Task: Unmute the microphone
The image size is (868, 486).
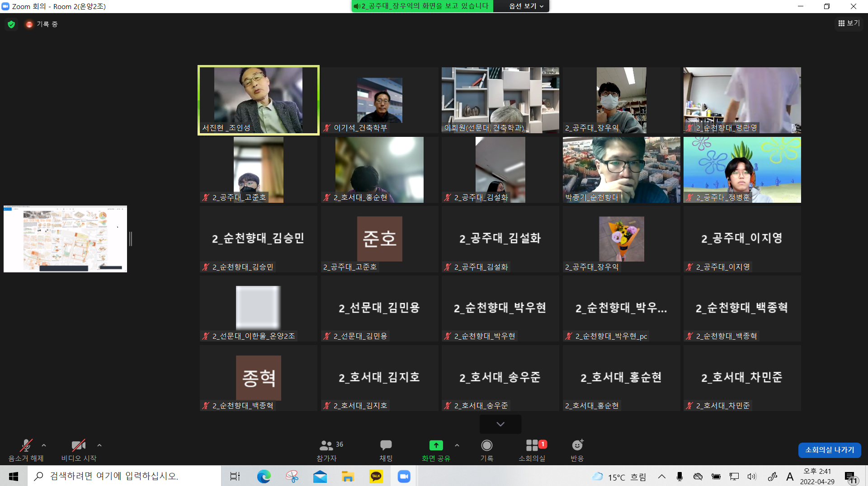Action: (26, 446)
